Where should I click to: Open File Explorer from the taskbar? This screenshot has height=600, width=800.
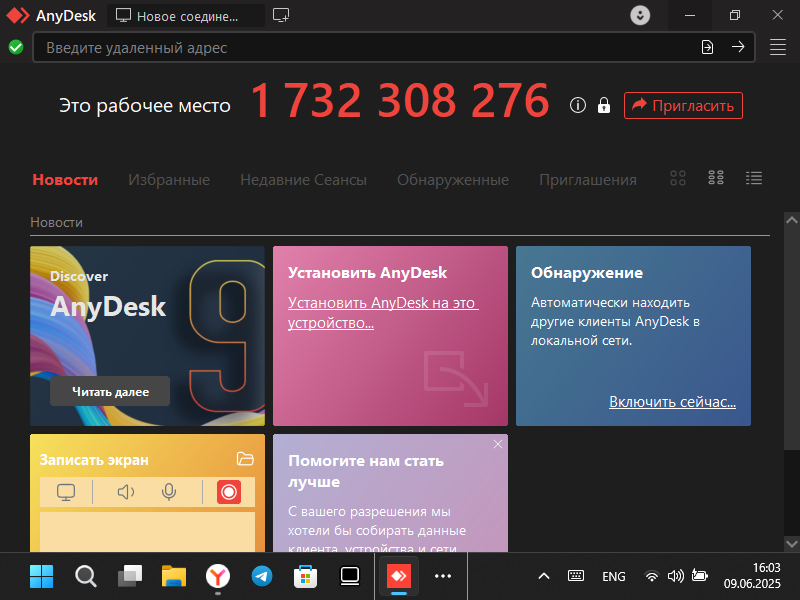tap(174, 577)
